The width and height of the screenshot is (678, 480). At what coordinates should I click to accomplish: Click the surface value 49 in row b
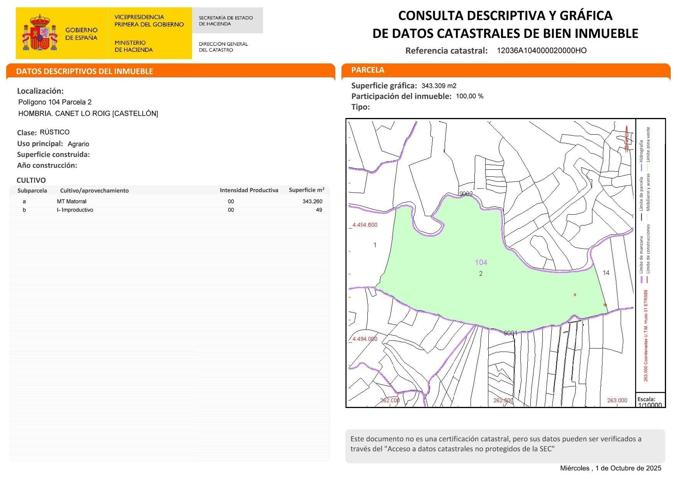pyautogui.click(x=319, y=210)
